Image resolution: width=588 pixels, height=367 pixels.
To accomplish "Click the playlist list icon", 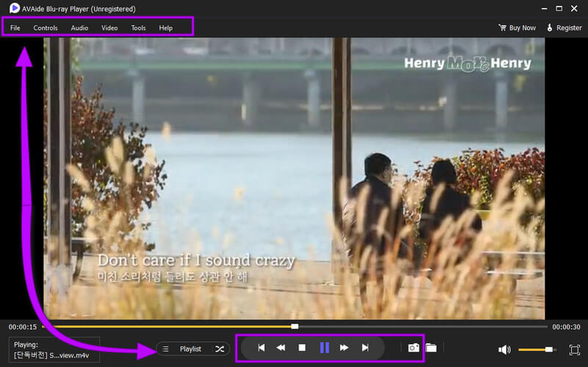I will coord(165,349).
